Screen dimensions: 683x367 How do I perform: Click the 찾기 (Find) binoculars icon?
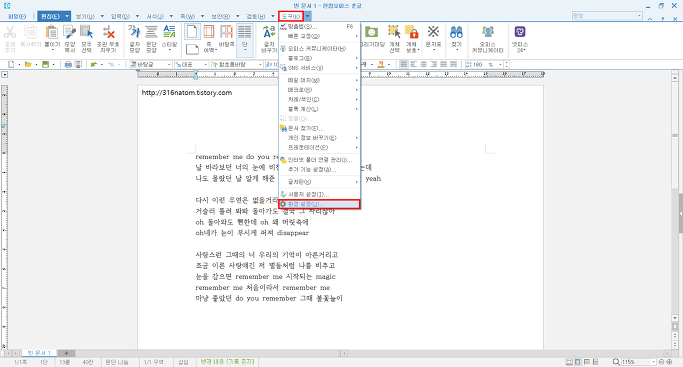[456, 32]
